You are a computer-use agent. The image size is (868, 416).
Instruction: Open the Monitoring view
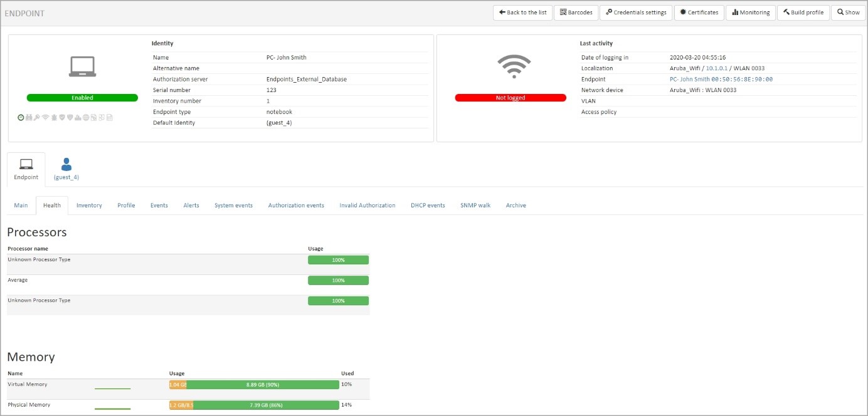750,13
